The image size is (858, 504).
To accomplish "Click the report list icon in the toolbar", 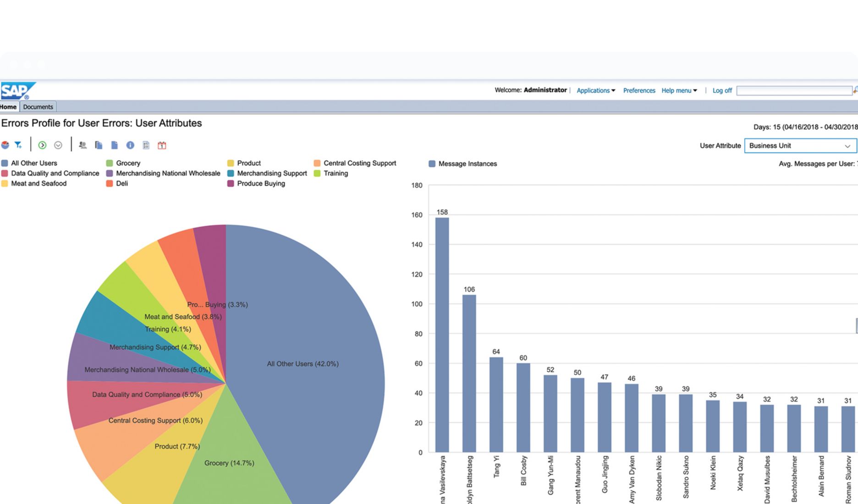I will click(x=146, y=145).
